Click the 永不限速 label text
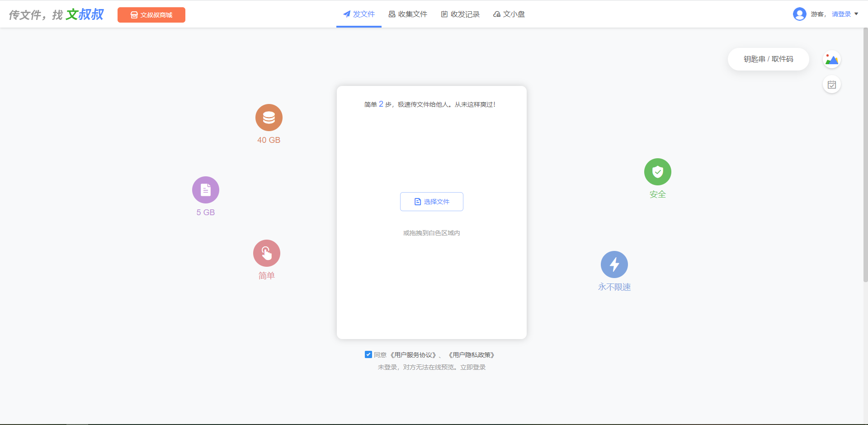The width and height of the screenshot is (868, 425). coord(614,287)
